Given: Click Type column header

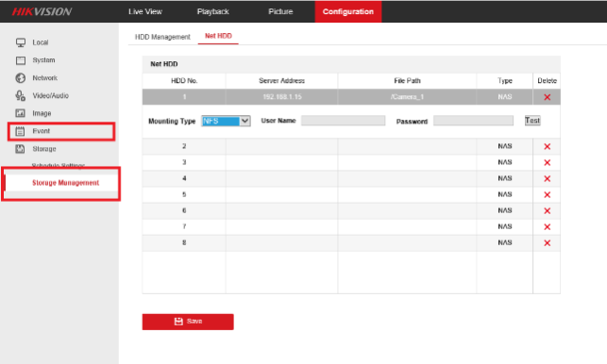Looking at the screenshot, I should point(505,81).
